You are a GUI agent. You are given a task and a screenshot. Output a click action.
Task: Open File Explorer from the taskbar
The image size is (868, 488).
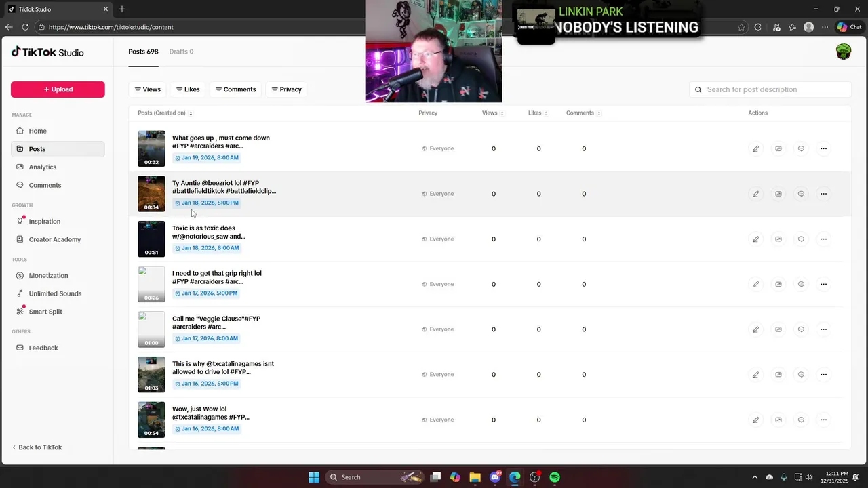coord(475,477)
